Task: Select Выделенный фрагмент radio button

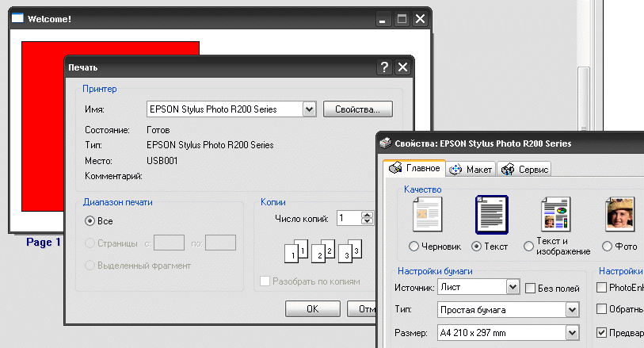Action: pos(90,266)
